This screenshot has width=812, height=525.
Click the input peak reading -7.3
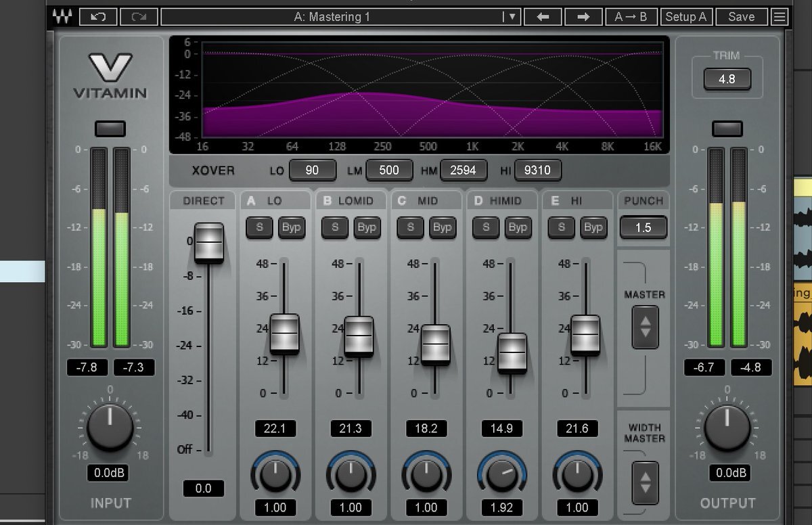point(134,367)
